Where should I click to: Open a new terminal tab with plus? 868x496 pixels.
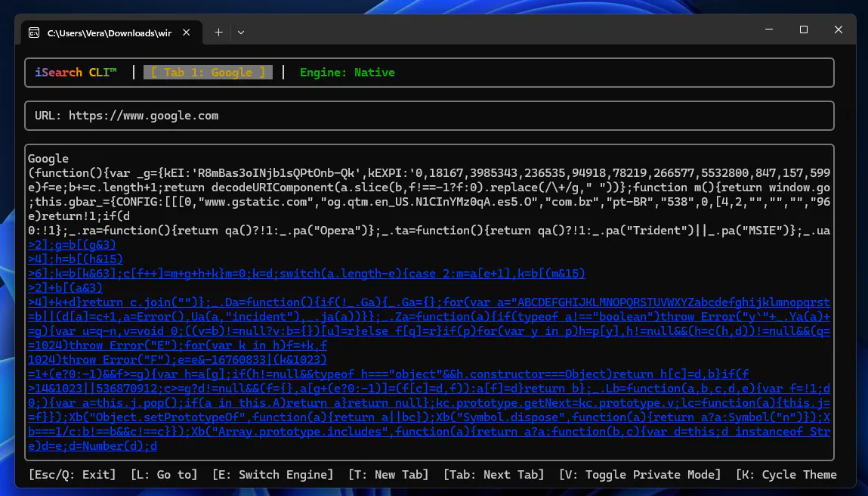[218, 33]
